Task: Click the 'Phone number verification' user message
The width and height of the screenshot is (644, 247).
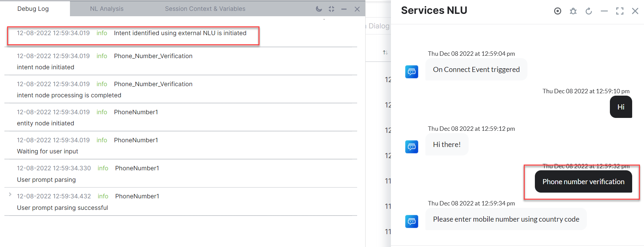Action: coord(583,182)
